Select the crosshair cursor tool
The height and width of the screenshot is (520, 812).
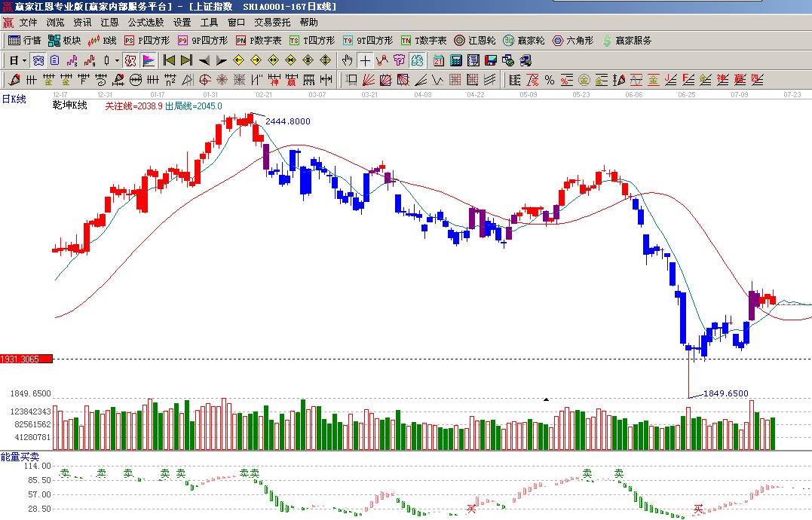pos(365,60)
